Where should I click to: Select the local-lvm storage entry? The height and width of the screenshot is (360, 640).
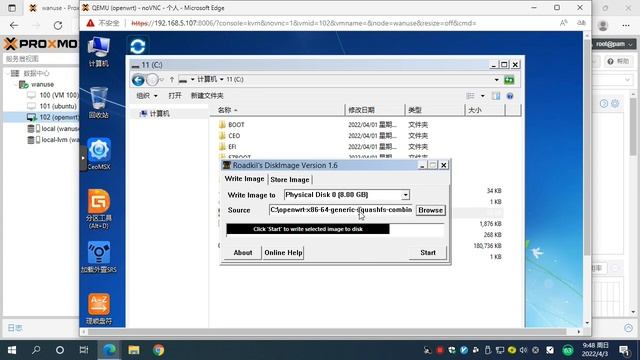(x=52, y=140)
